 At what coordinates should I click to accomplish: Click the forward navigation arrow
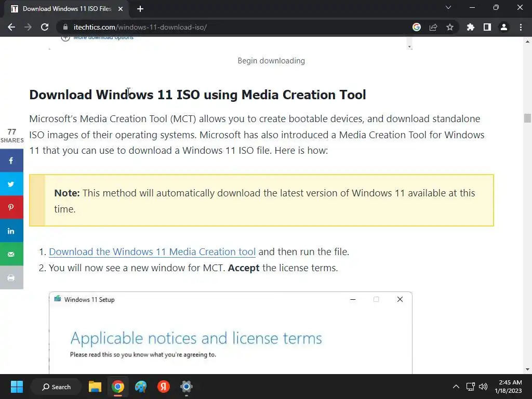click(28, 27)
